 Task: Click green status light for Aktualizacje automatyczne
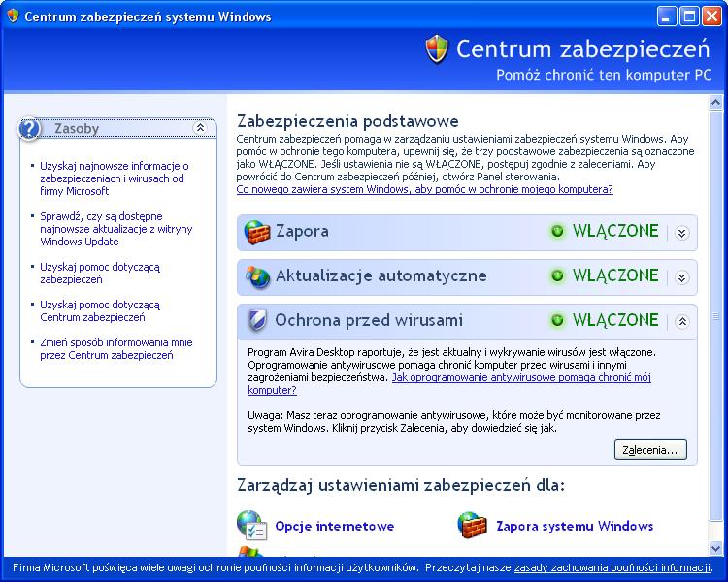pyautogui.click(x=557, y=275)
